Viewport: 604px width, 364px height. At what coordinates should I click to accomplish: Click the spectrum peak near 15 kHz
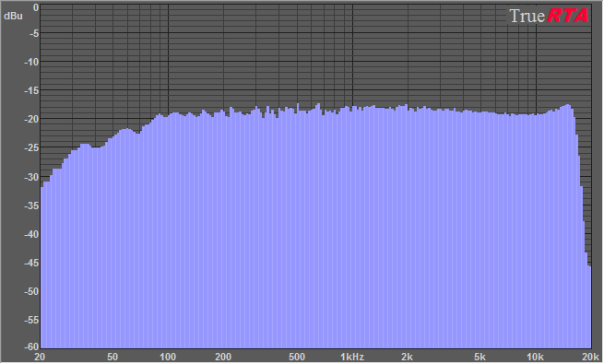tap(568, 105)
